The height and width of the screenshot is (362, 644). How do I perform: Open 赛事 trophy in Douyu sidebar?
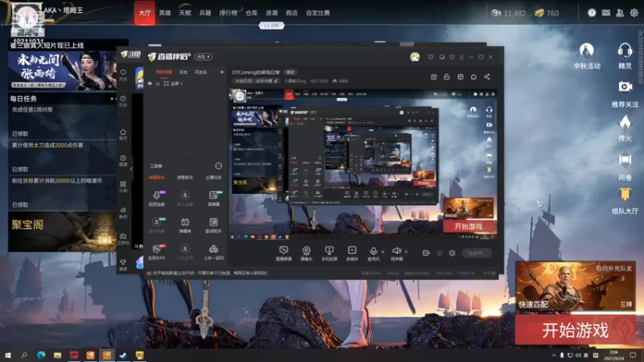(x=123, y=265)
